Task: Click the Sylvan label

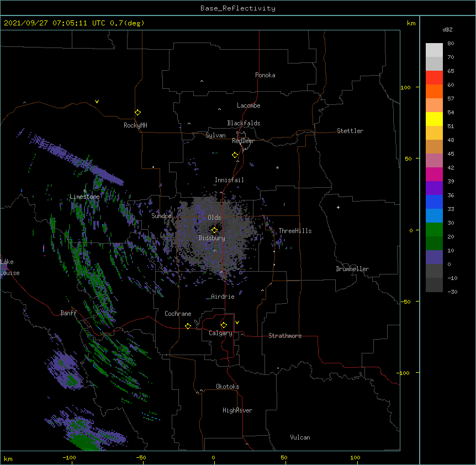Action: click(215, 135)
